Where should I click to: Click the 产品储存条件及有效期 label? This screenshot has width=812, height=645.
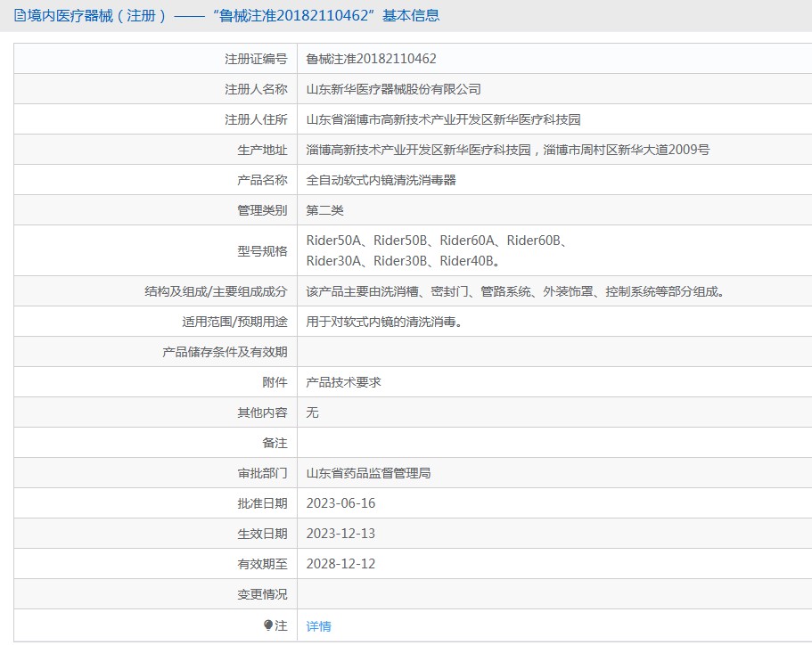click(225, 352)
